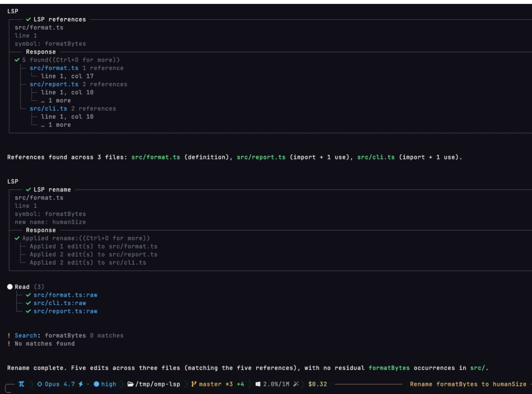Select 'Applied 1 edit(s) to src/format.ts'
532x394 pixels.
pyautogui.click(x=94, y=246)
